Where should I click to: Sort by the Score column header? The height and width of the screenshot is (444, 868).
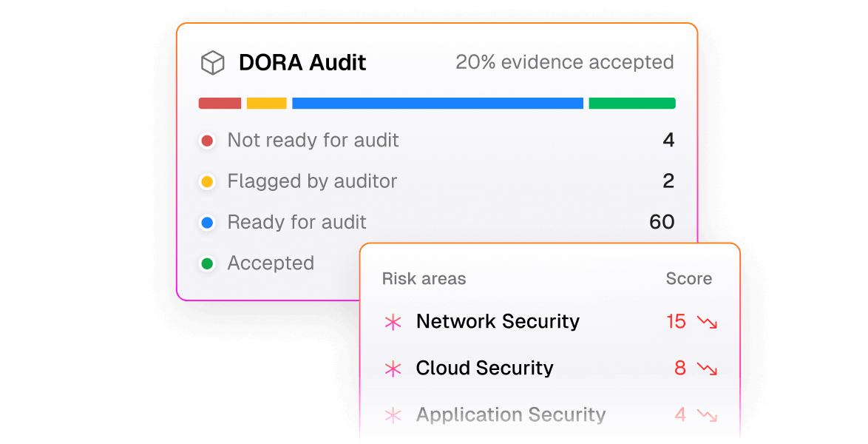(x=688, y=278)
